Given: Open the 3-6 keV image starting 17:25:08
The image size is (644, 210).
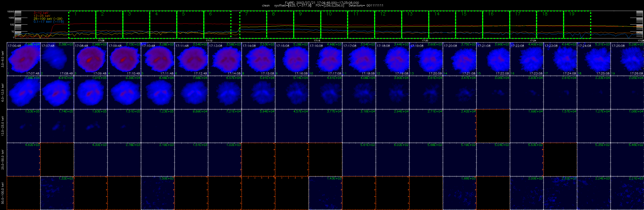Looking at the screenshot, I should [627, 59].
